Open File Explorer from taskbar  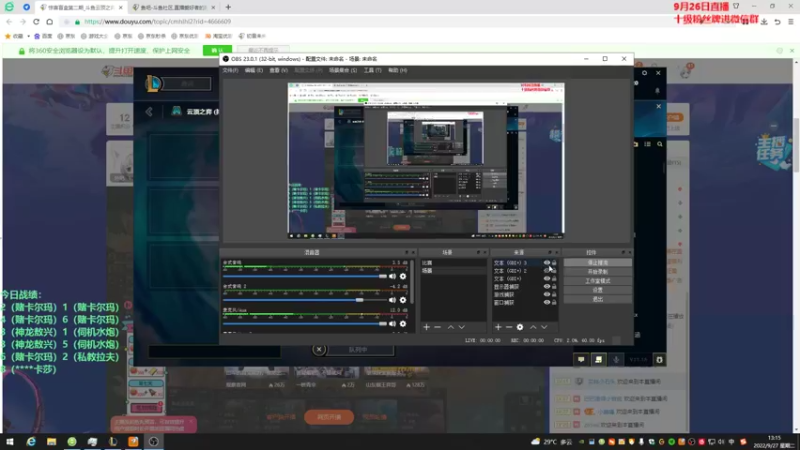[x=52, y=441]
